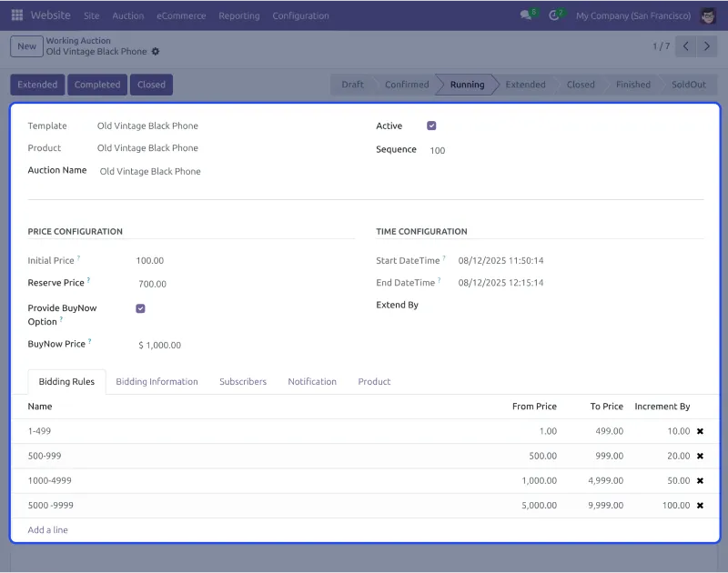Uncheck the Active checkbox

coord(431,126)
